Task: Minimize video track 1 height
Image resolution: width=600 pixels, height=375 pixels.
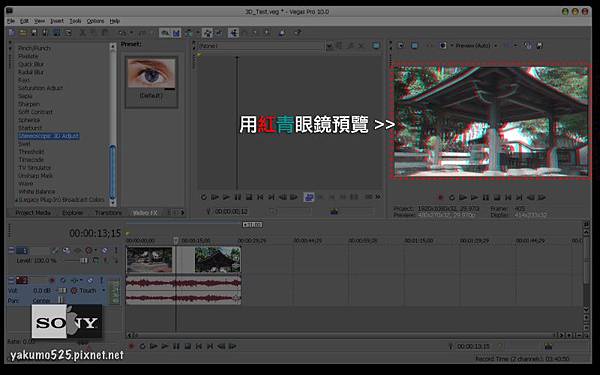Action: coord(11,248)
